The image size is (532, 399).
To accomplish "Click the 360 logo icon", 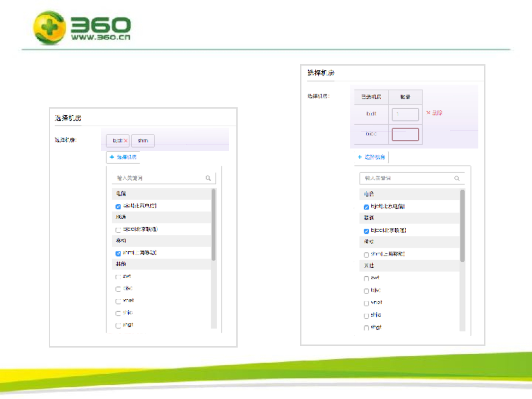I will tap(49, 28).
